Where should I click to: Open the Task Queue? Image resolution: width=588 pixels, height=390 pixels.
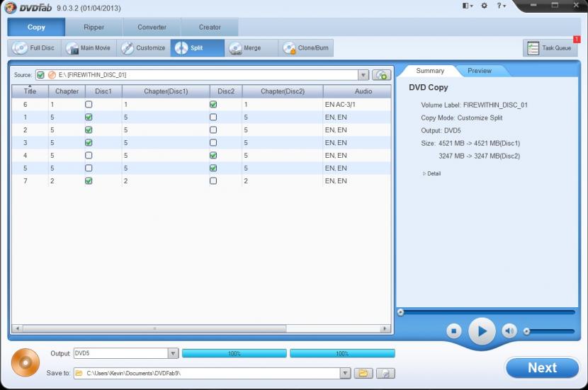(x=550, y=48)
